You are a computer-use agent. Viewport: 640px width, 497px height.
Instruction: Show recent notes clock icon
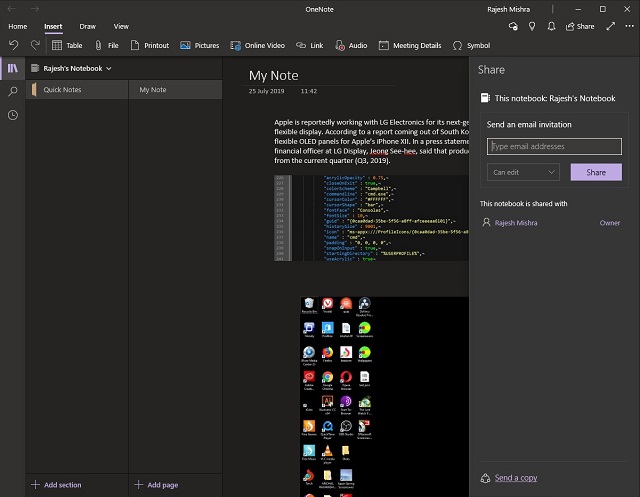(x=13, y=115)
